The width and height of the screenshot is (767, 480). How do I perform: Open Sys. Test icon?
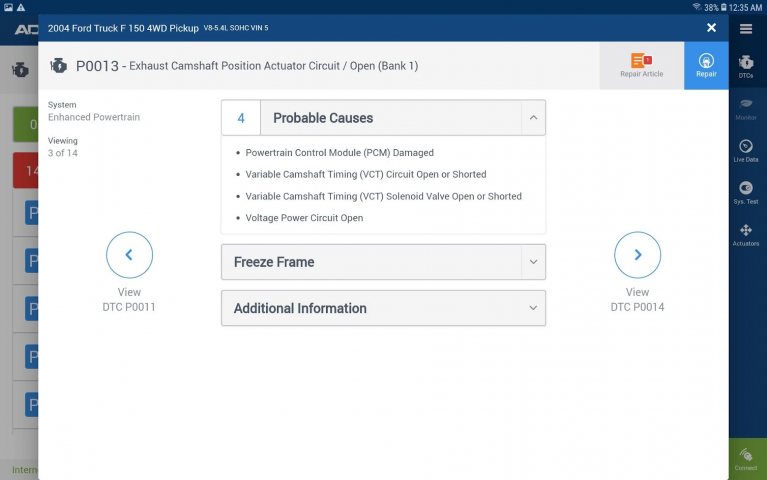745,193
